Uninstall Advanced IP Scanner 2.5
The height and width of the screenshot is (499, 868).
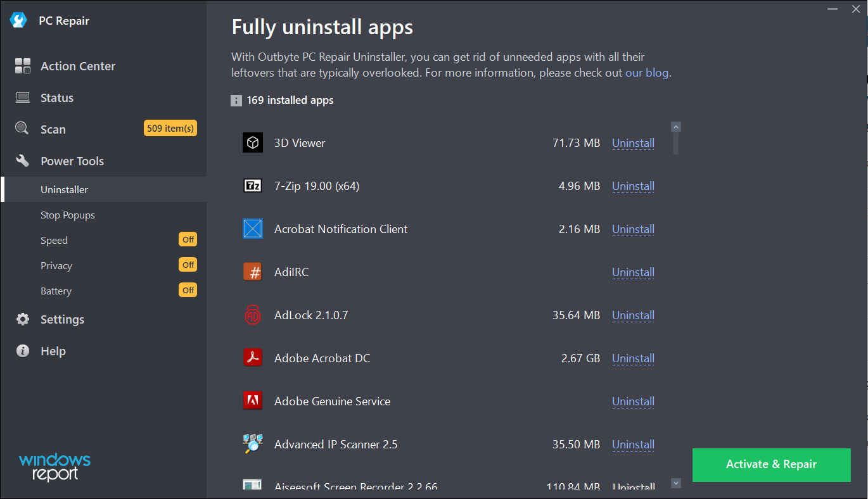[633, 445]
